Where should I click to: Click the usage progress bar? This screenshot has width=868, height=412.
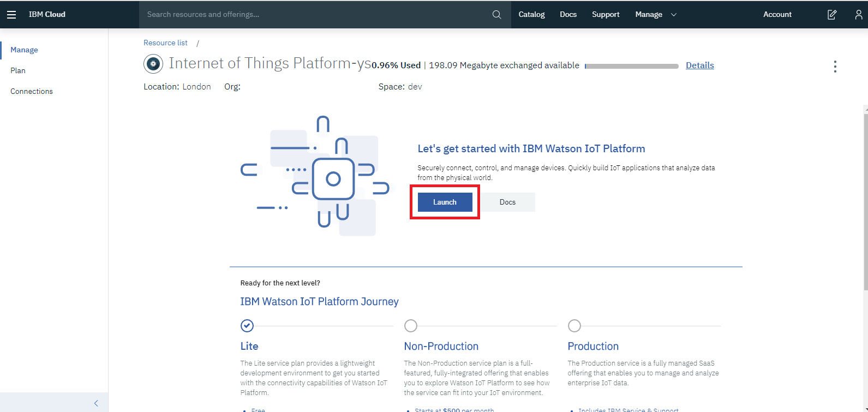pos(632,66)
